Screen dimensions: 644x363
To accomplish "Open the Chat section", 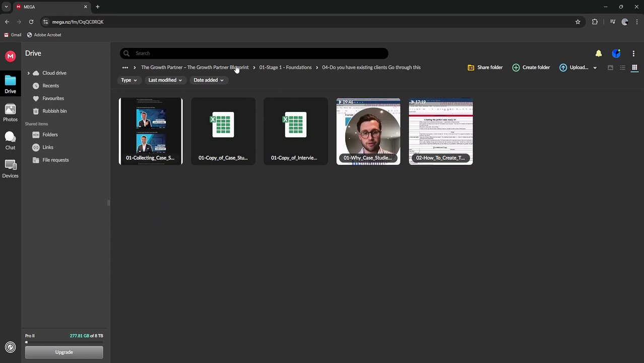I will click(10, 141).
